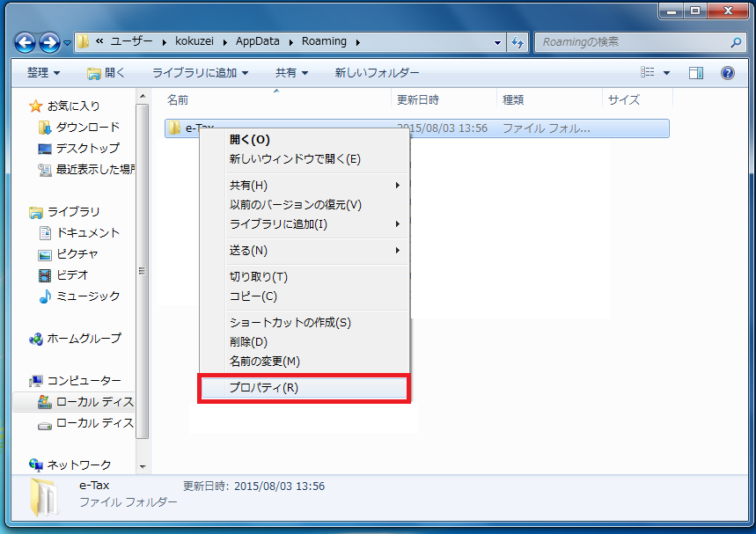The width and height of the screenshot is (756, 534).
Task: Select the Roaming breadcrumb segment
Action: coord(324,41)
